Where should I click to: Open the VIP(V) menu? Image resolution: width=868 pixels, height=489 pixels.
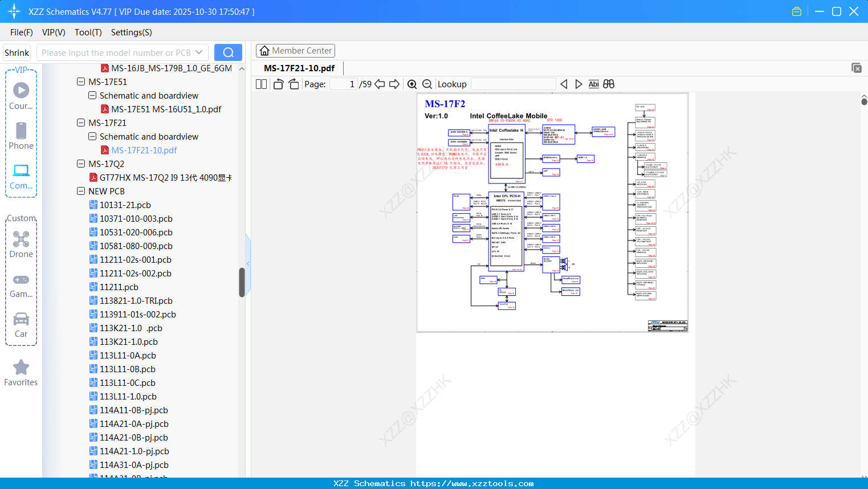point(54,32)
